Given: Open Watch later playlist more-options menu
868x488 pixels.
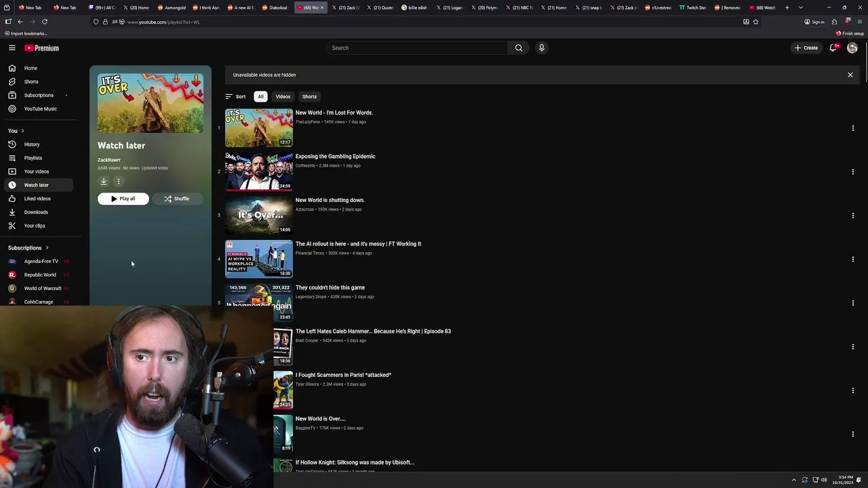Looking at the screenshot, I should coord(119,181).
